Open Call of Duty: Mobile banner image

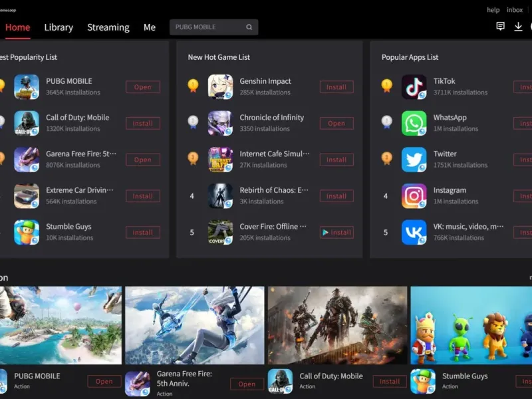[x=338, y=325]
